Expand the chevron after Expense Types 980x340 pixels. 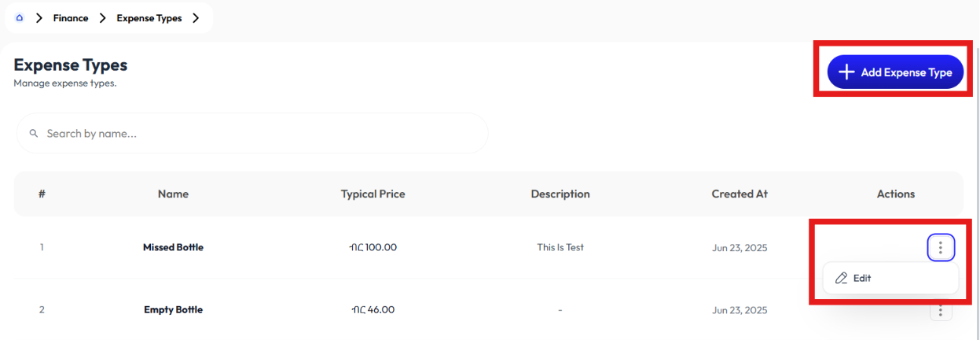[196, 18]
